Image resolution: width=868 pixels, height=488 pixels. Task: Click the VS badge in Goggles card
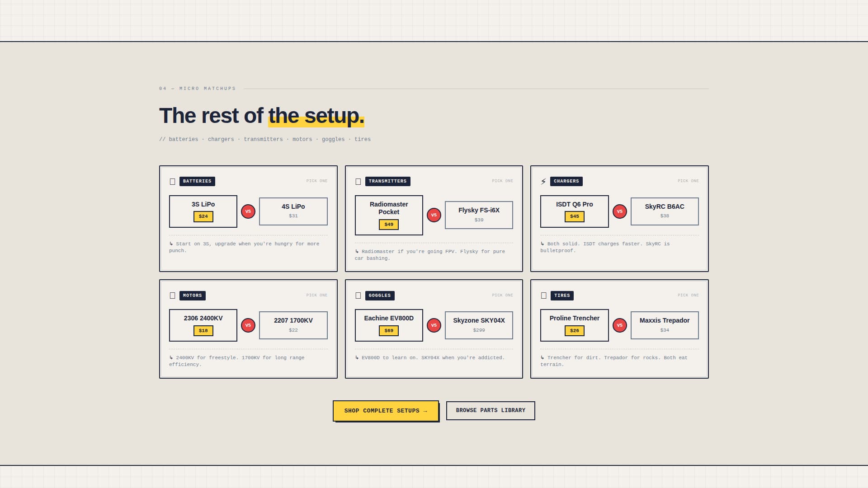point(434,325)
